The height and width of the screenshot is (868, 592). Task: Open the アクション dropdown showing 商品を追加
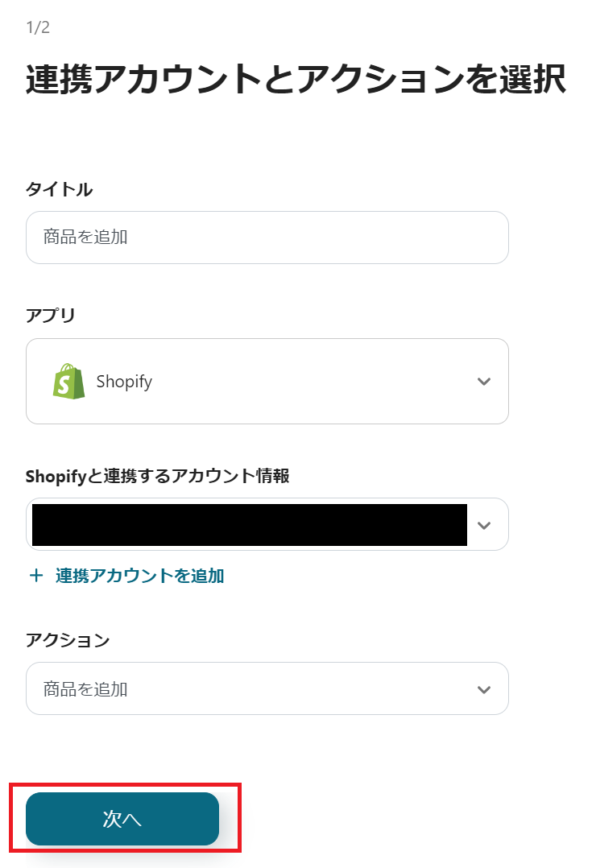[x=266, y=688]
